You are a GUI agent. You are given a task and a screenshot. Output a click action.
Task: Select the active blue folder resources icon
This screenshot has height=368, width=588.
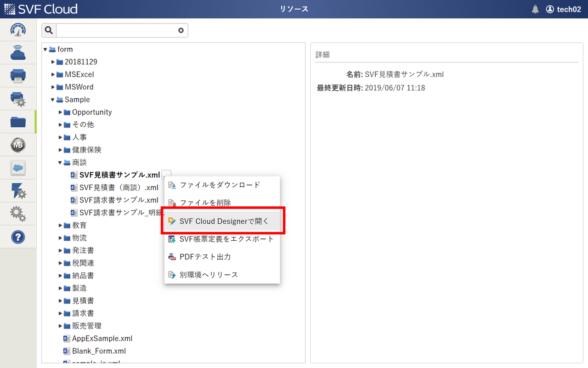[x=18, y=121]
